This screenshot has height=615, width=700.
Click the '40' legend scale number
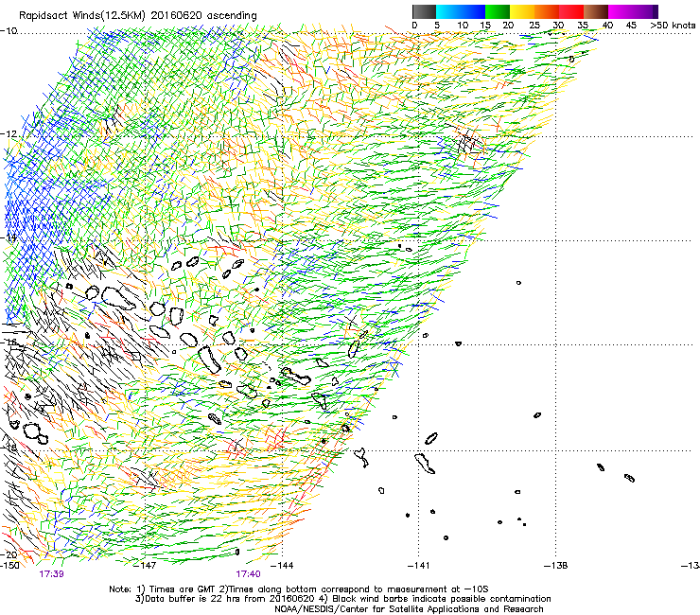[x=607, y=25]
